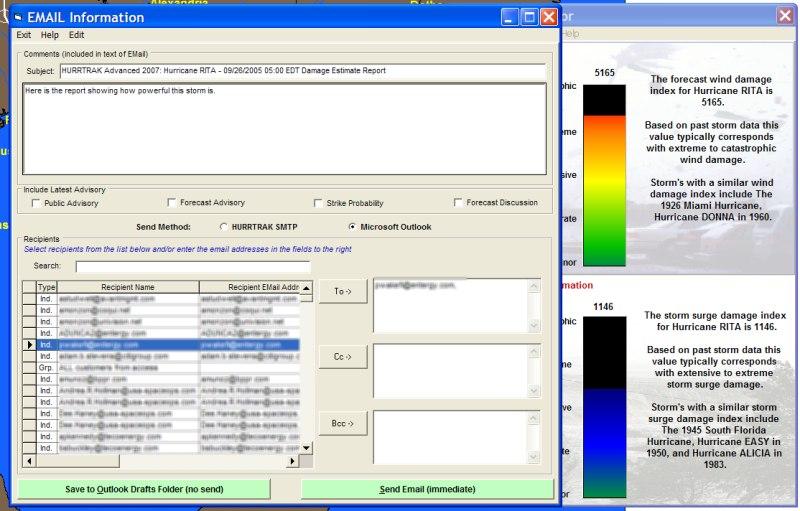Viewport: 800px width, 511px height.
Task: Click into the recipient Search field
Action: [192, 266]
